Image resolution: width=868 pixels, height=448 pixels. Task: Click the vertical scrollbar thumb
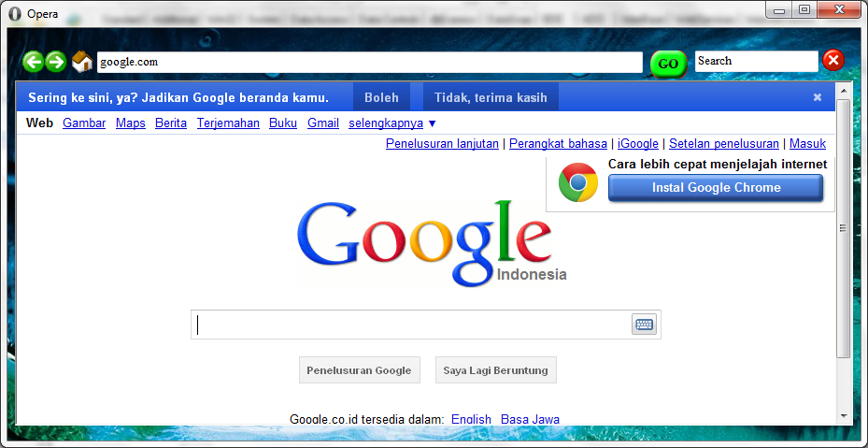pos(843,228)
